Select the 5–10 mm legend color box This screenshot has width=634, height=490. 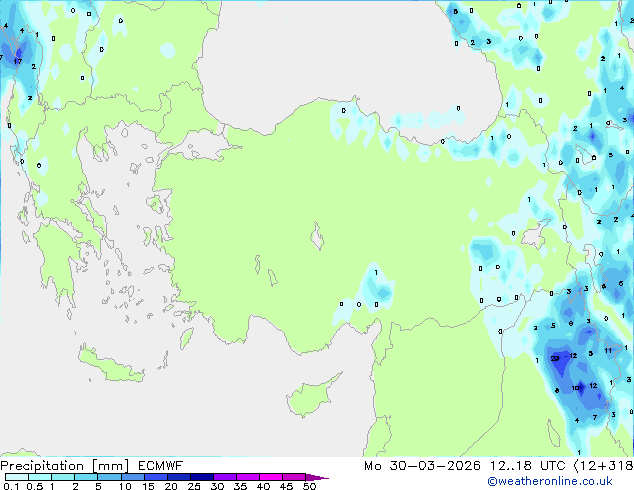(109, 477)
